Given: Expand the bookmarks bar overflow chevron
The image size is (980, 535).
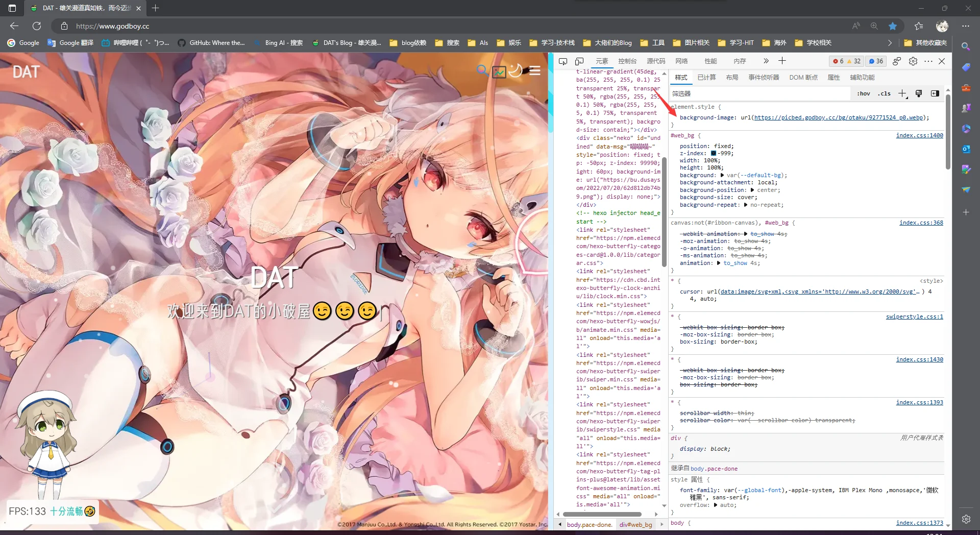Looking at the screenshot, I should tap(890, 43).
